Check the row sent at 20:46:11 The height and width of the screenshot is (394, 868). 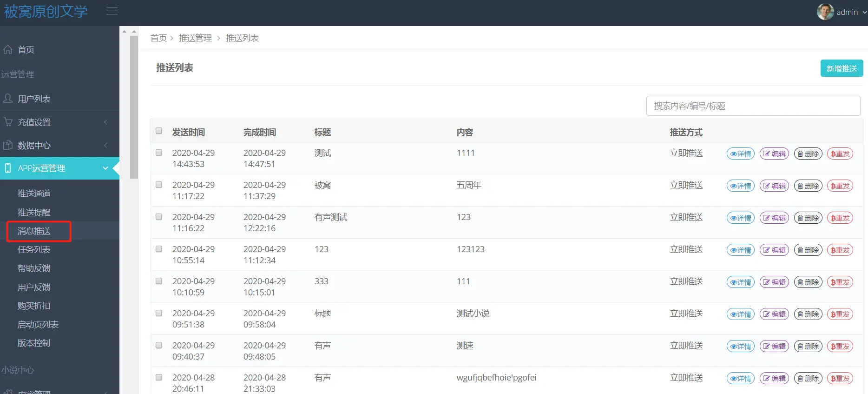tap(159, 377)
